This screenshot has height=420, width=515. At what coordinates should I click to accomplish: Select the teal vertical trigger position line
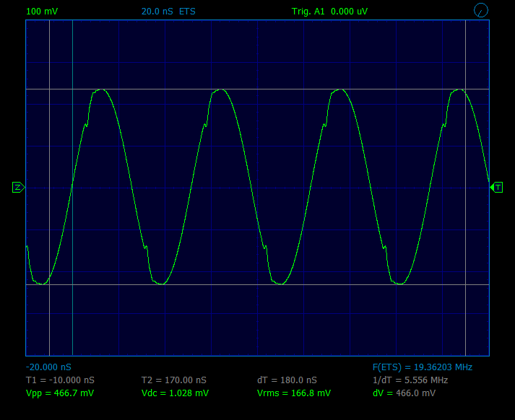72,188
